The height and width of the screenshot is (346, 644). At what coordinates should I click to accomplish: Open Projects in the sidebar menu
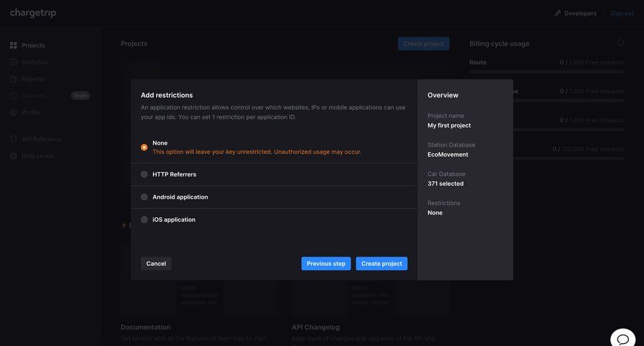pos(33,45)
